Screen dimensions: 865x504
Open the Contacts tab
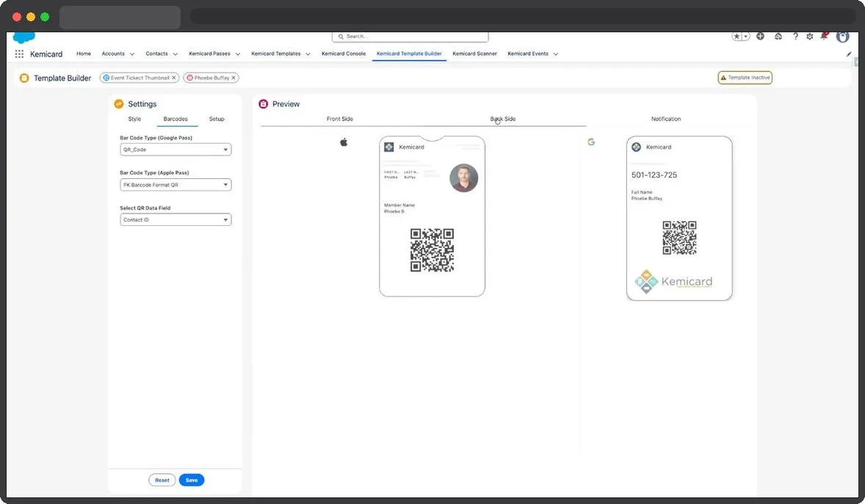pyautogui.click(x=156, y=54)
